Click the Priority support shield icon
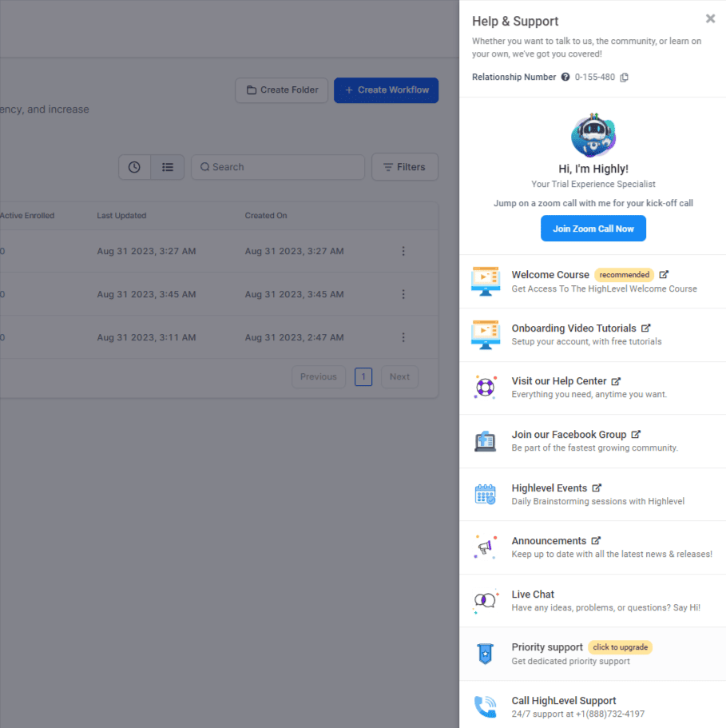The height and width of the screenshot is (728, 726). (x=486, y=654)
